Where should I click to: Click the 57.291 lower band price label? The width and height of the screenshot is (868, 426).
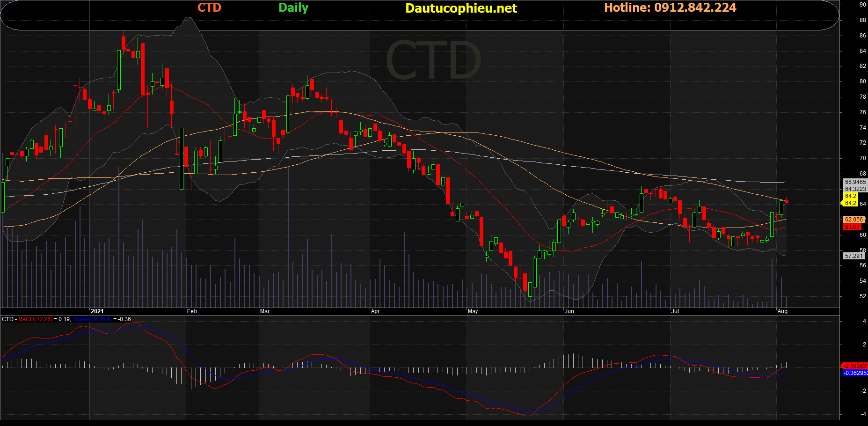click(853, 256)
